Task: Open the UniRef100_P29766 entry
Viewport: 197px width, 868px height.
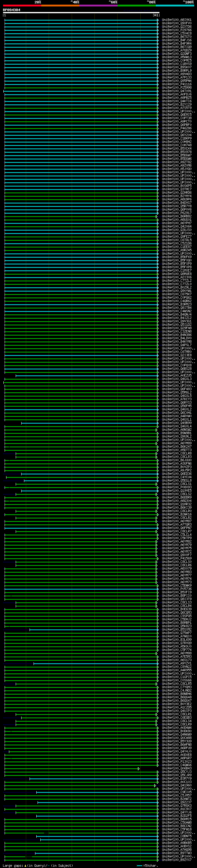Action: coord(177,30)
